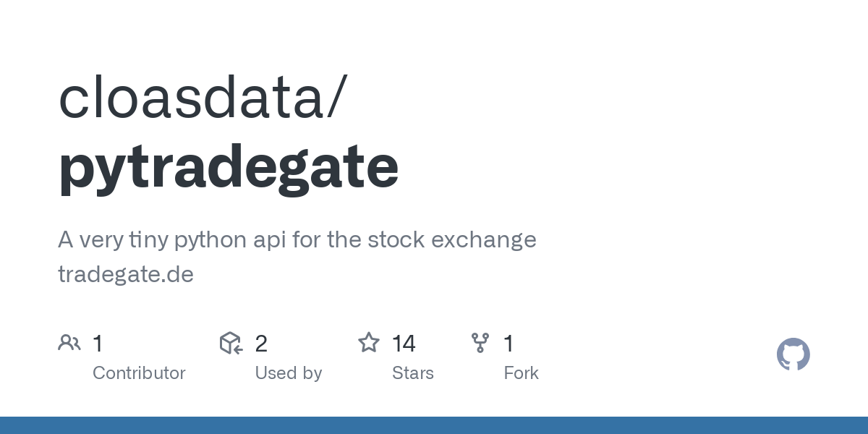Click the contributors people icon
The width and height of the screenshot is (868, 434).
(x=69, y=343)
